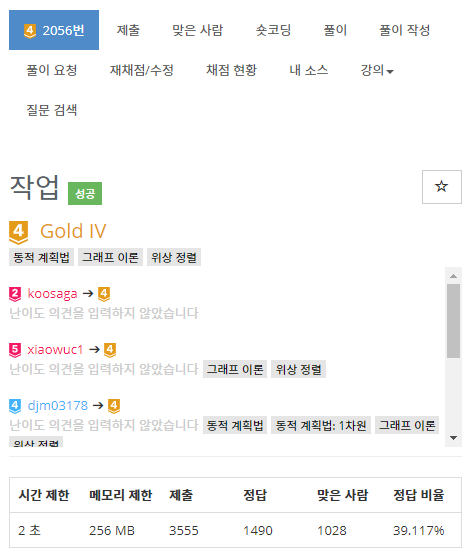The height and width of the screenshot is (558, 474).
Task: Open xiaowuc1's user profile link
Action: point(55,350)
